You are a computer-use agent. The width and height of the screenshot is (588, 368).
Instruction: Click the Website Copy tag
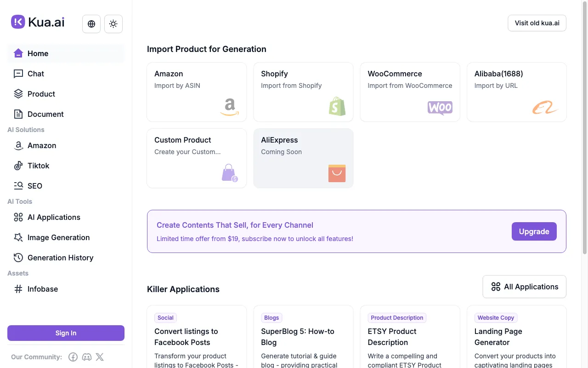[496, 318]
